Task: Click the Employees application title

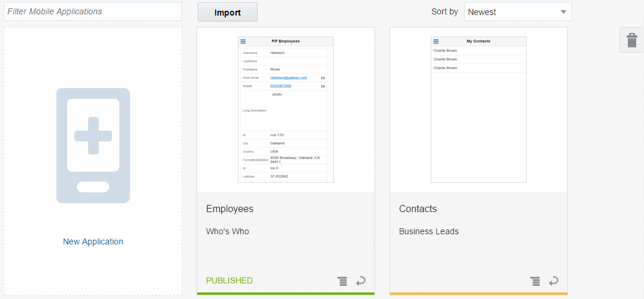Action: coord(230,209)
